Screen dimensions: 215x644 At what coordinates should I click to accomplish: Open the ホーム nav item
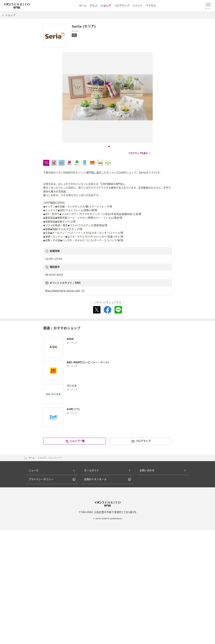click(83, 6)
